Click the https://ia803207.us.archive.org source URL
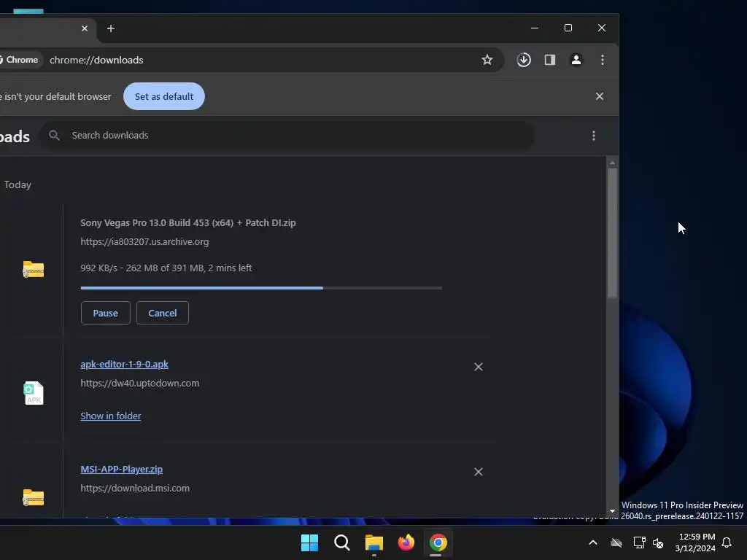This screenshot has width=747, height=560. pos(144,242)
